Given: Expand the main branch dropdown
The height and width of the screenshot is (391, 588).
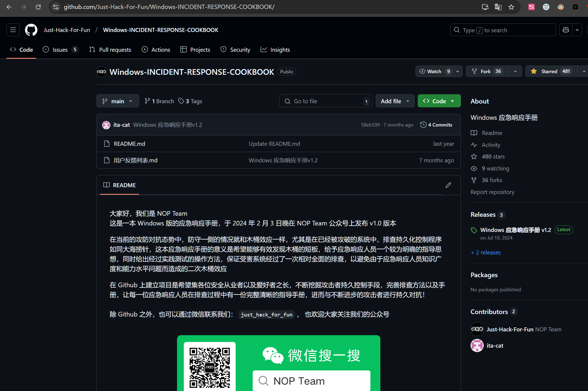Looking at the screenshot, I should tap(118, 101).
